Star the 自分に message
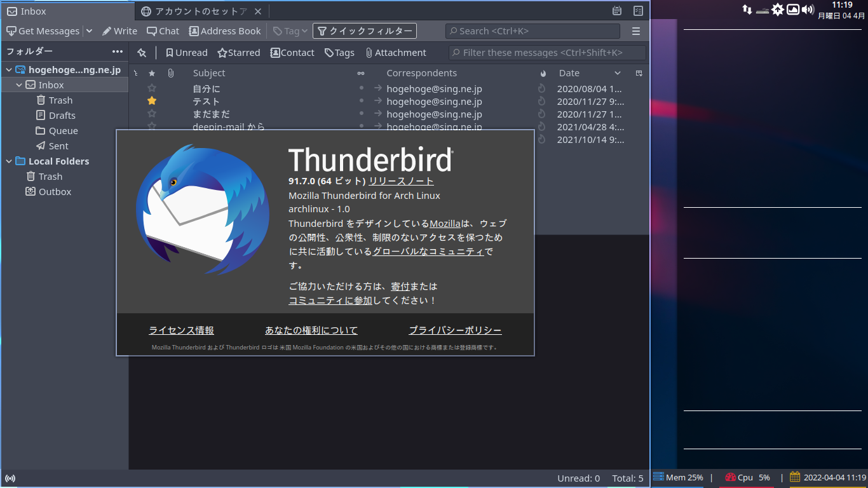This screenshot has height=488, width=868. [x=152, y=88]
